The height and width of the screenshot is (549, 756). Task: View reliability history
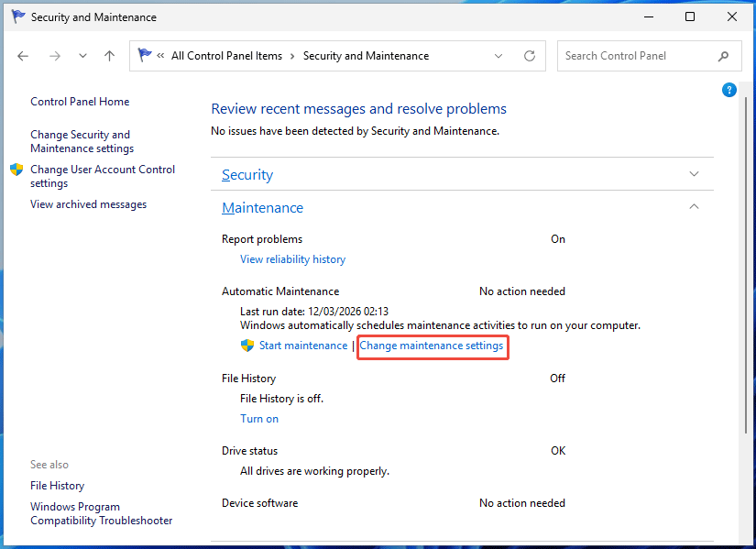292,258
